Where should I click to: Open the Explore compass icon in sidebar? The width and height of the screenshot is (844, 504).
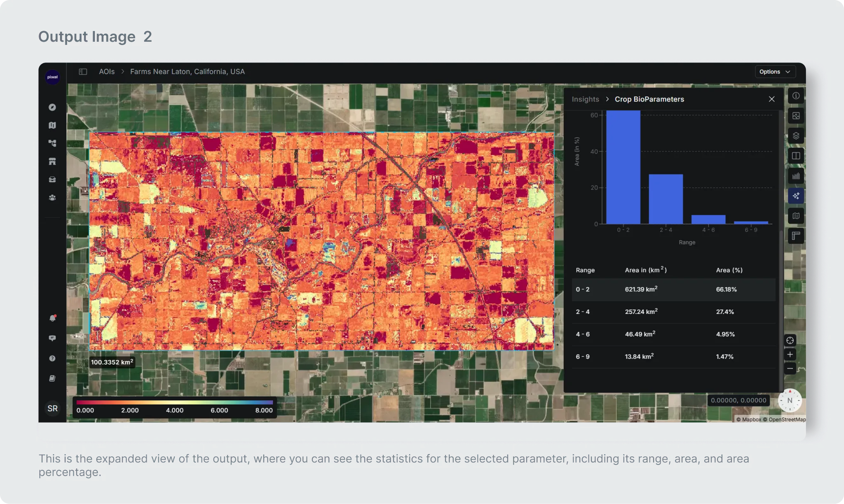[x=52, y=107]
